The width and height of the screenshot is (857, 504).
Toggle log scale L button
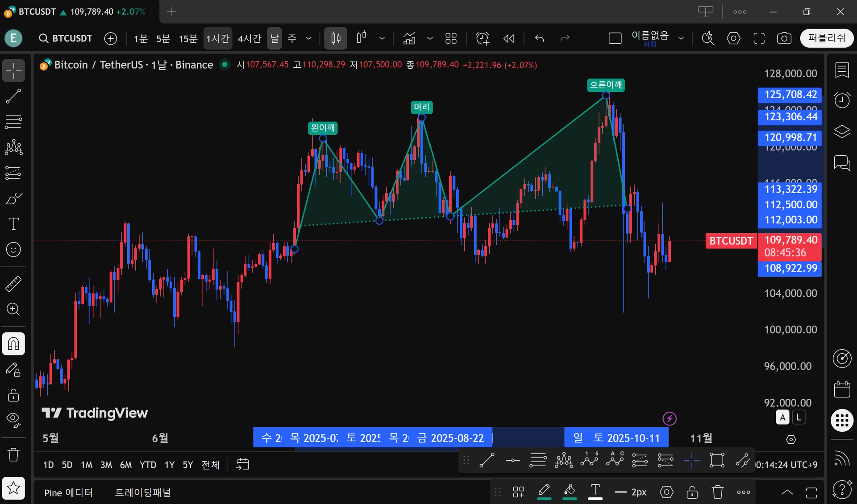[799, 417]
